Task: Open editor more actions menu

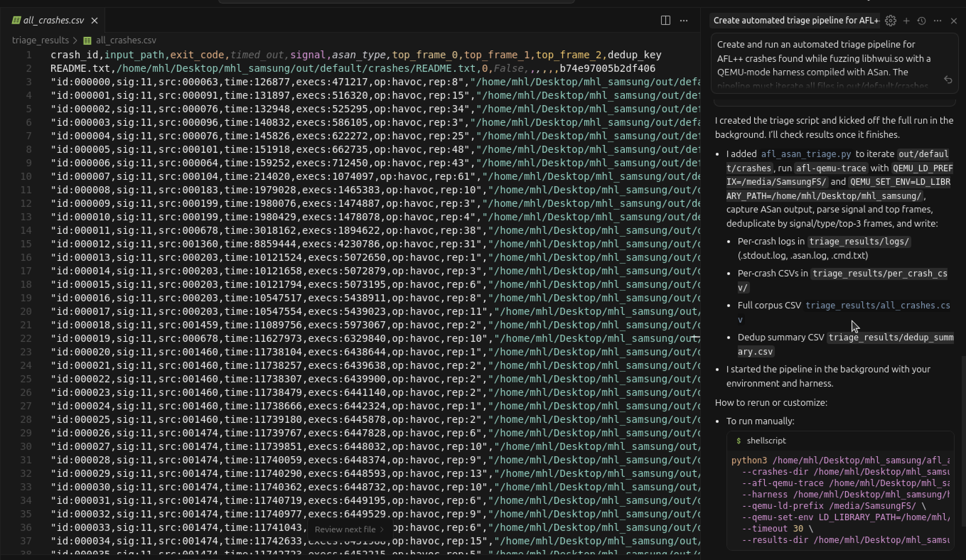Action: tap(683, 21)
